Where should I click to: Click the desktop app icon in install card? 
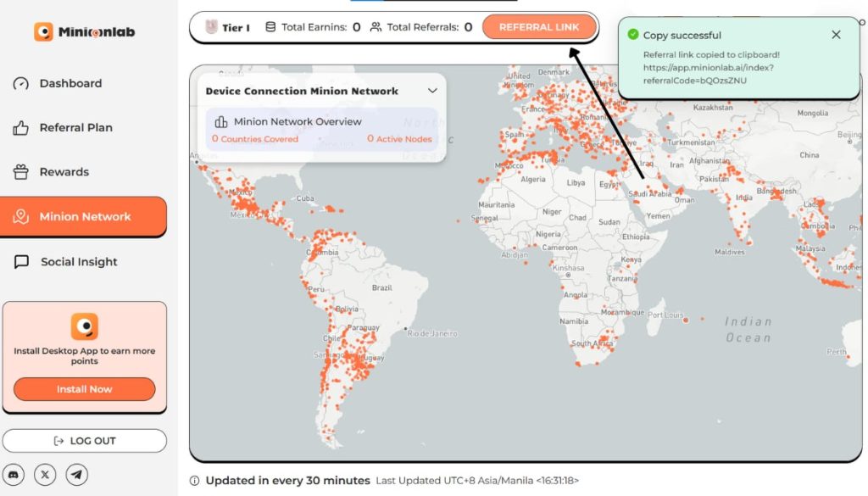click(84, 326)
